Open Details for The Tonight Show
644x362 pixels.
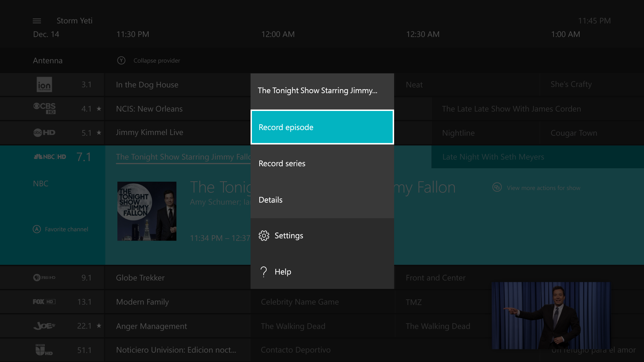coord(322,200)
